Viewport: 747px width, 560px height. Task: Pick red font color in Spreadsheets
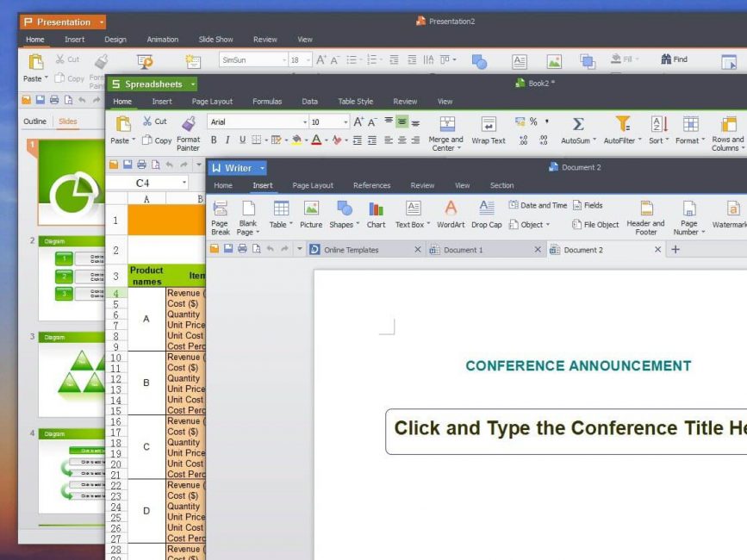point(316,140)
